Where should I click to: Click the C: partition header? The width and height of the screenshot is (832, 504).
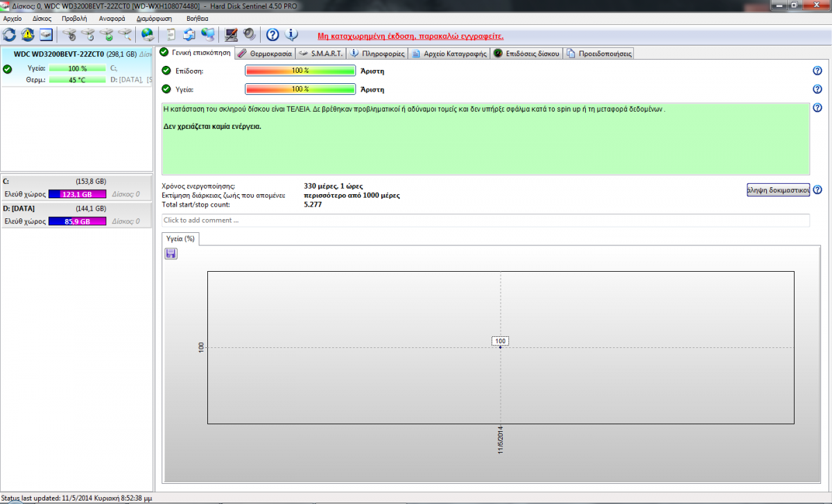pos(76,181)
